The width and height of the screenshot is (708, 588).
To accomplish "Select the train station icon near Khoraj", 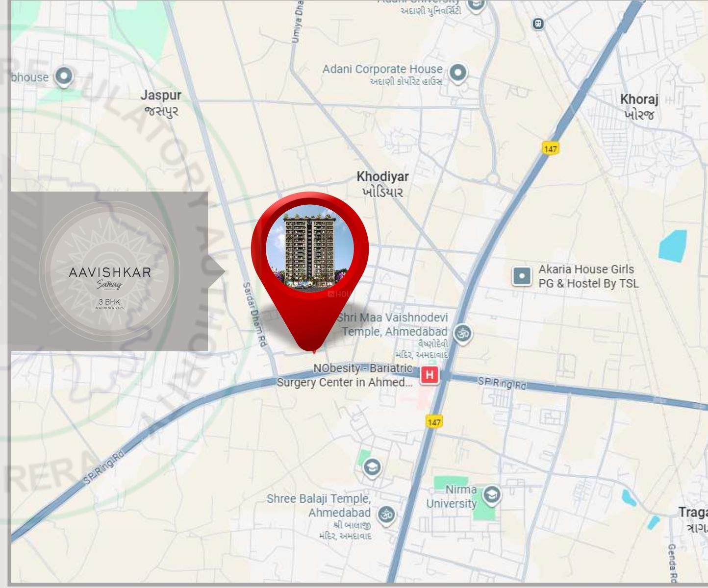I will tap(538, 24).
